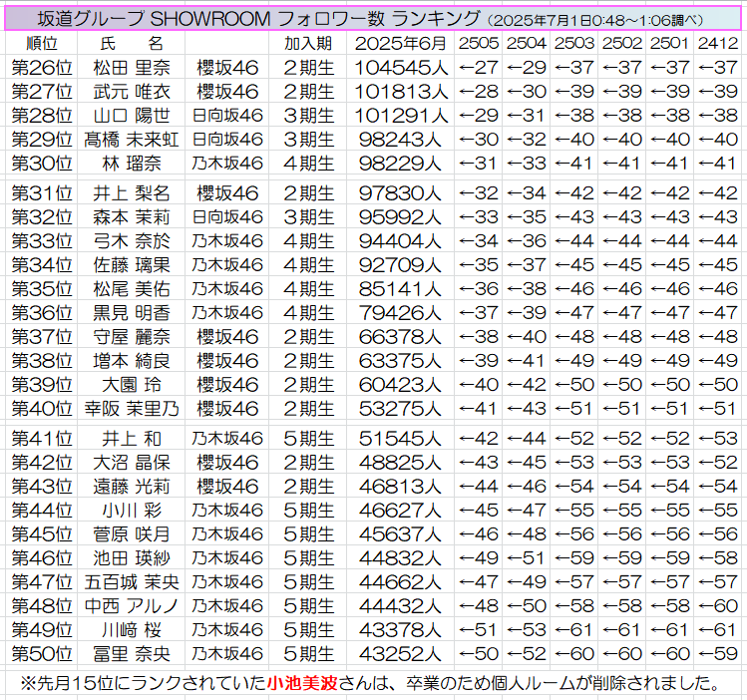Click the 2025年6月 column header

(400, 43)
